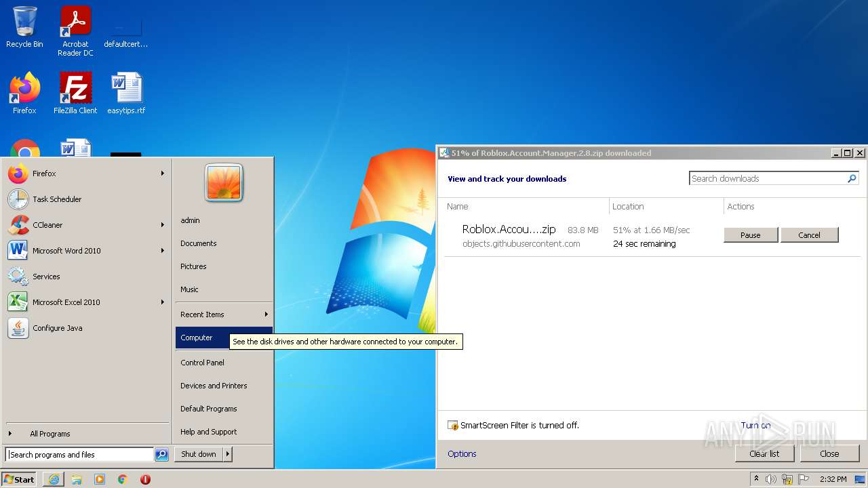Click the 2:32 PM taskbar clock

(833, 479)
